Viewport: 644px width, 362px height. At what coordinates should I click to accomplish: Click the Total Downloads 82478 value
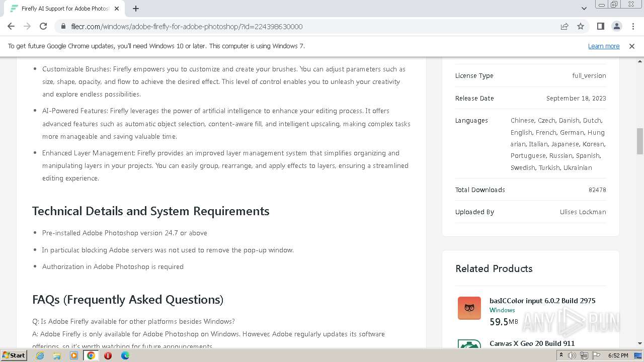(x=597, y=190)
